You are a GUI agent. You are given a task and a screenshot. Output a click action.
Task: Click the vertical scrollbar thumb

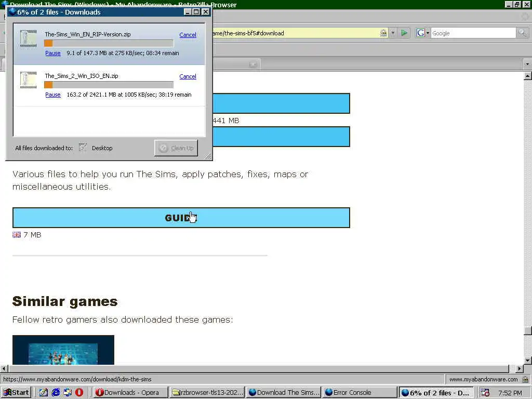pos(528,330)
